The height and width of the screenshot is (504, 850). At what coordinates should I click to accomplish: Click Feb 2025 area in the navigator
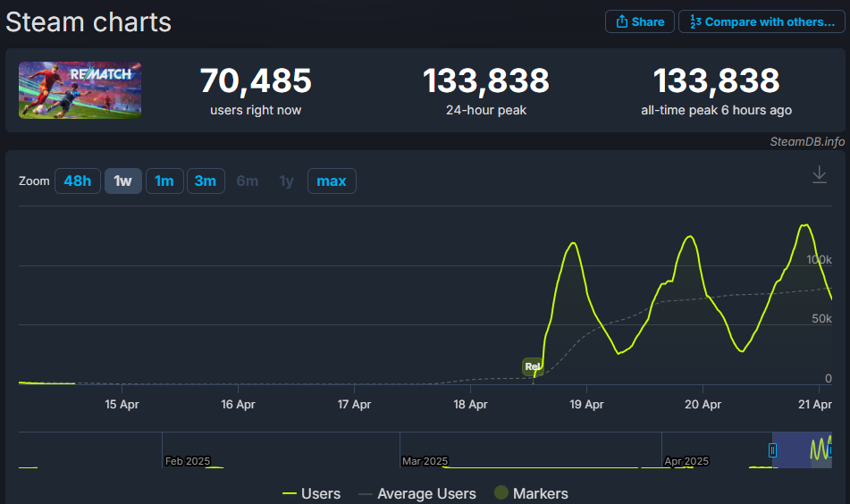point(188,460)
